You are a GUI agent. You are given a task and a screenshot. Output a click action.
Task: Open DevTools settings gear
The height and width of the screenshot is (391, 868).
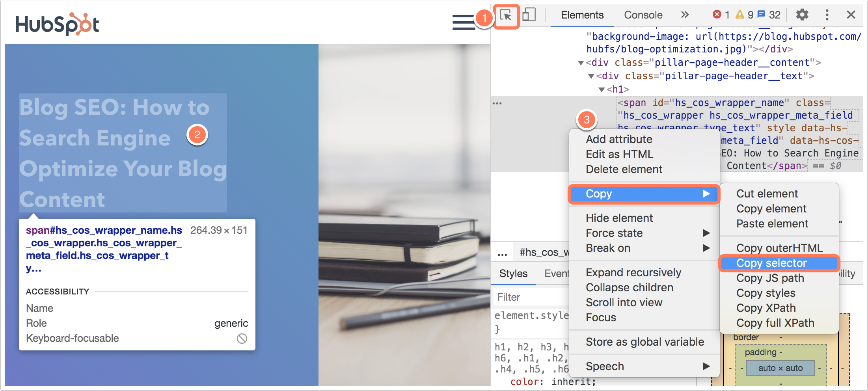point(802,15)
